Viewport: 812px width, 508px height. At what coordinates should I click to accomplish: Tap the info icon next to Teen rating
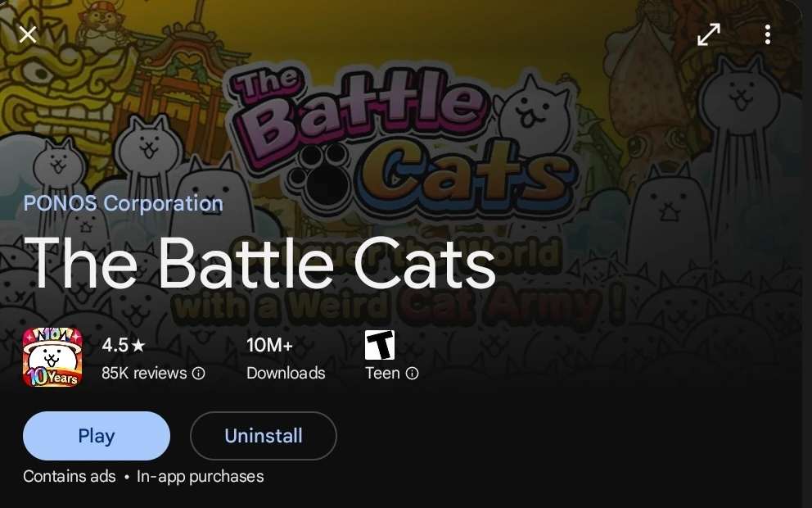(412, 374)
